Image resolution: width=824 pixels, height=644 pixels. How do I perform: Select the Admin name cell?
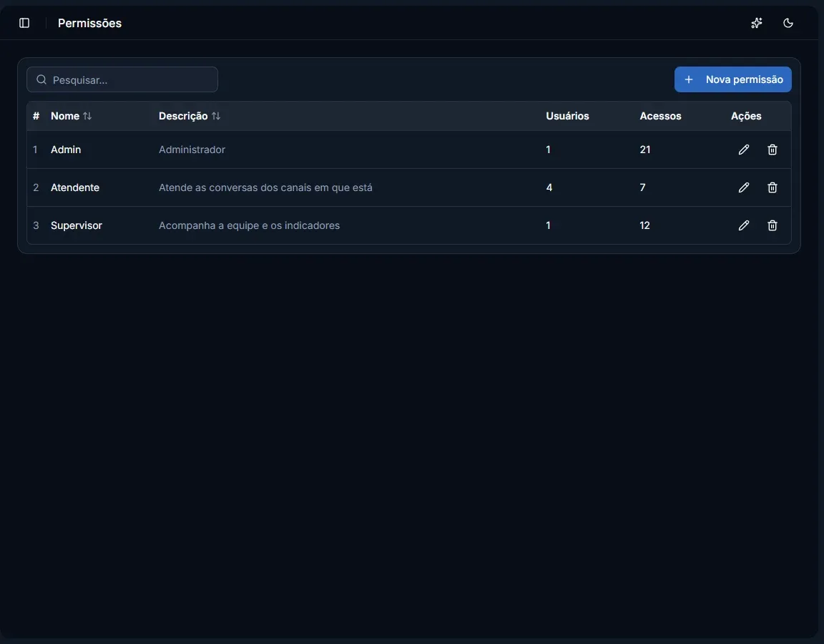pos(66,150)
